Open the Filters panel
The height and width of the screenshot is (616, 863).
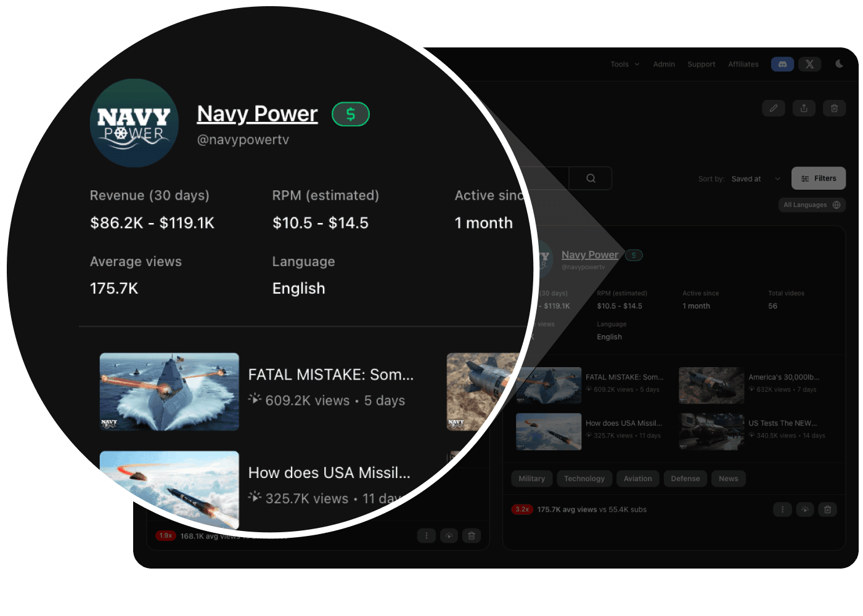[x=819, y=178]
